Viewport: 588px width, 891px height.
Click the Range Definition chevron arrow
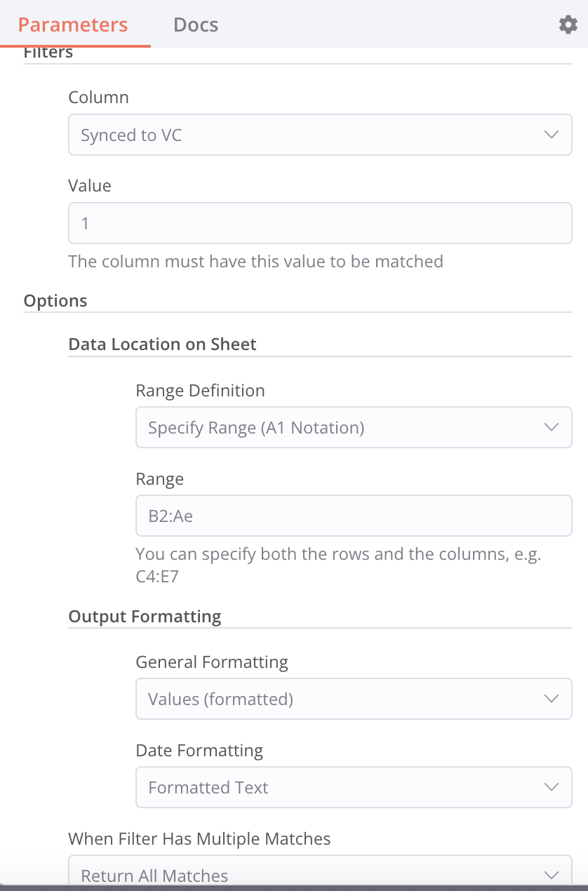pos(552,427)
